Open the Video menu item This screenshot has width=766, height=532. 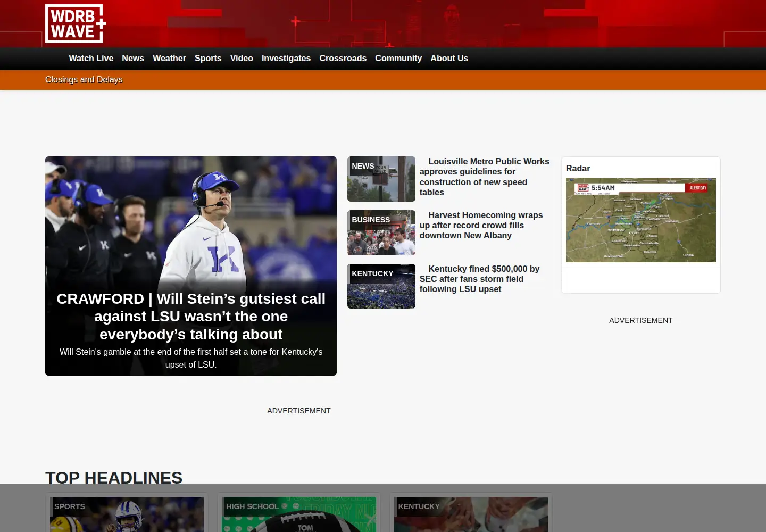pos(242,59)
